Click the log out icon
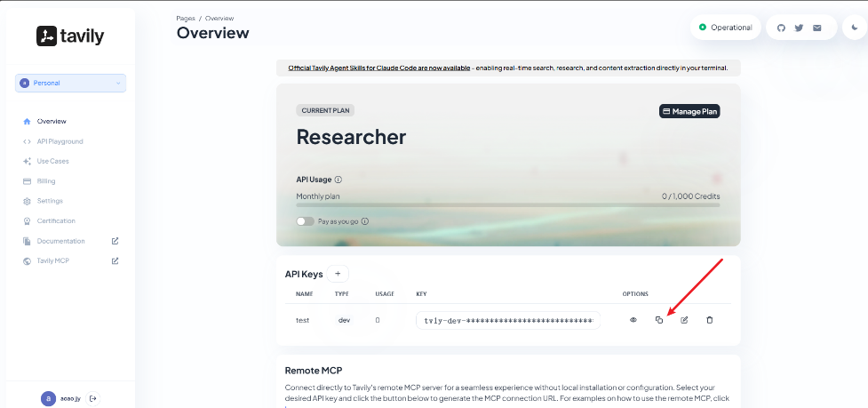The width and height of the screenshot is (868, 408). (93, 398)
